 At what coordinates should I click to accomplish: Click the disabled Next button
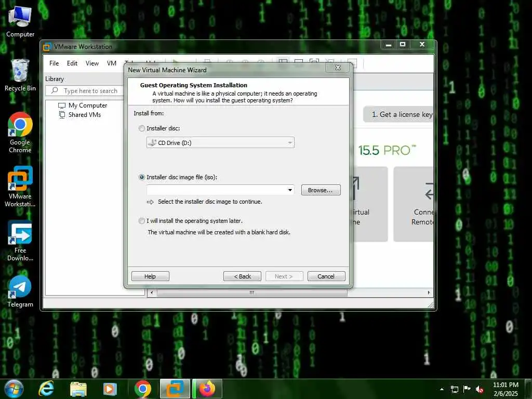284,276
